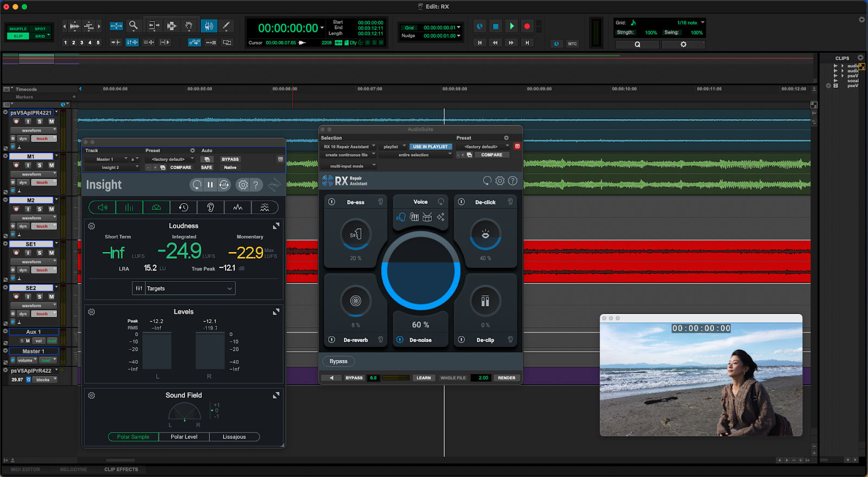The height and width of the screenshot is (477, 868).
Task: Record-enable the M2 track
Action: click(x=16, y=209)
